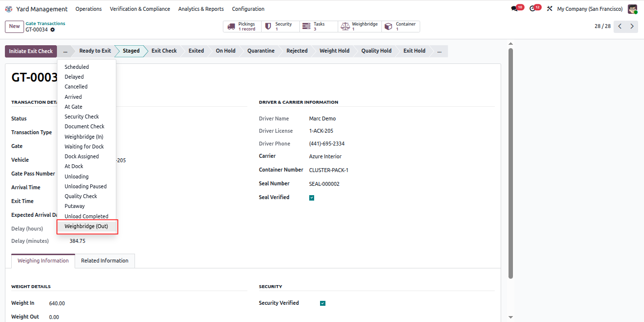Viewport: 644px width, 322px height.
Task: Select Document Check in status dropdown
Action: (86, 126)
